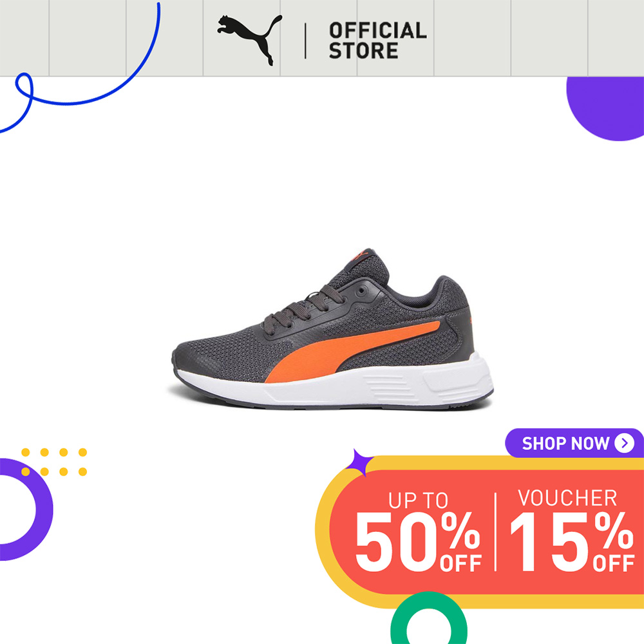This screenshot has width=644, height=644.
Task: Click the yellow dots pattern
Action: (x=54, y=462)
